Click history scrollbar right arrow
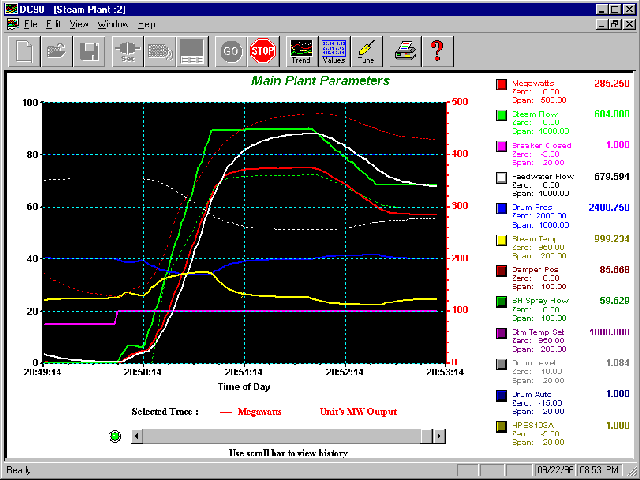Viewport: 640px width, 480px height. (x=439, y=436)
